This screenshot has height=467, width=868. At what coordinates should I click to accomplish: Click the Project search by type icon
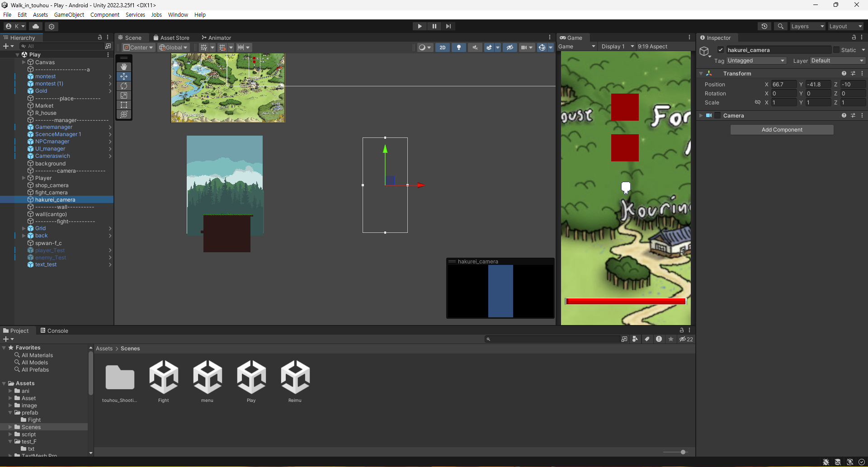click(x=635, y=339)
